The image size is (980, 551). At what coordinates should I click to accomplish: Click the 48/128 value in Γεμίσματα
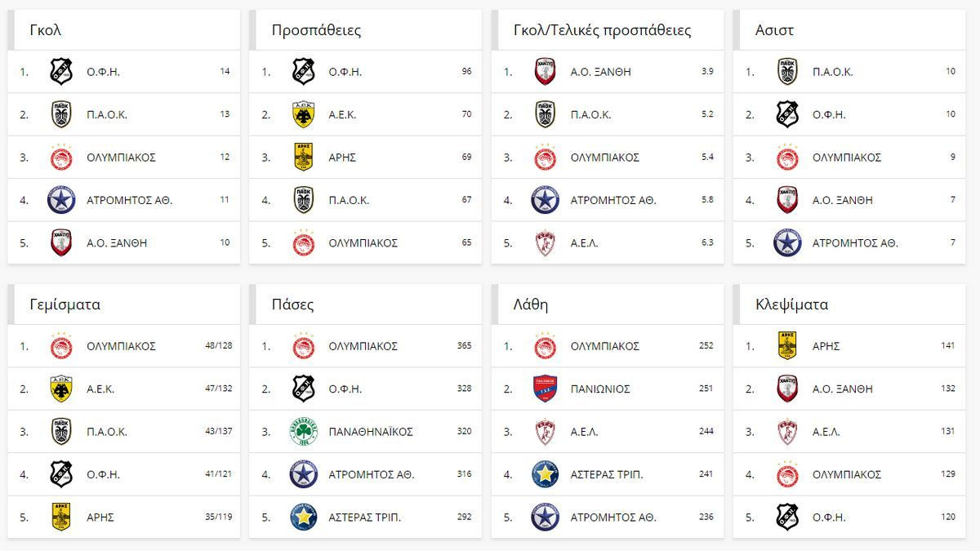[x=218, y=346]
